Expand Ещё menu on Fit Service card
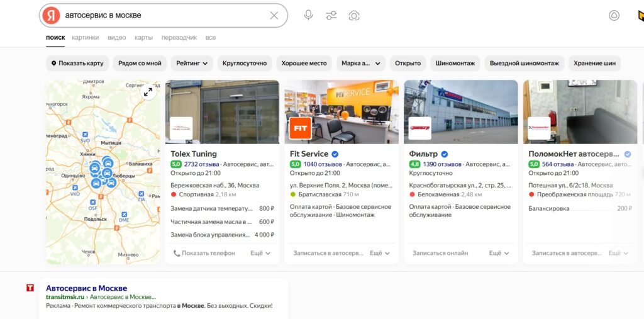Screen dimensions: 644x319 click(x=380, y=253)
